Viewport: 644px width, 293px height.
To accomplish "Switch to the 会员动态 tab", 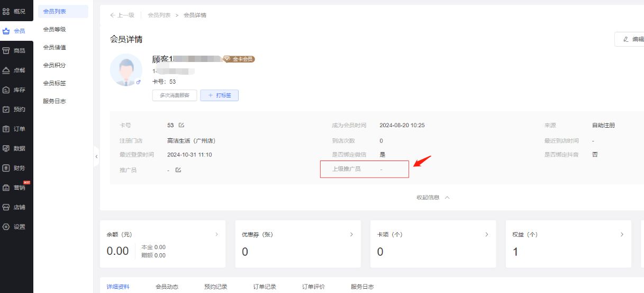I will click(x=167, y=287).
